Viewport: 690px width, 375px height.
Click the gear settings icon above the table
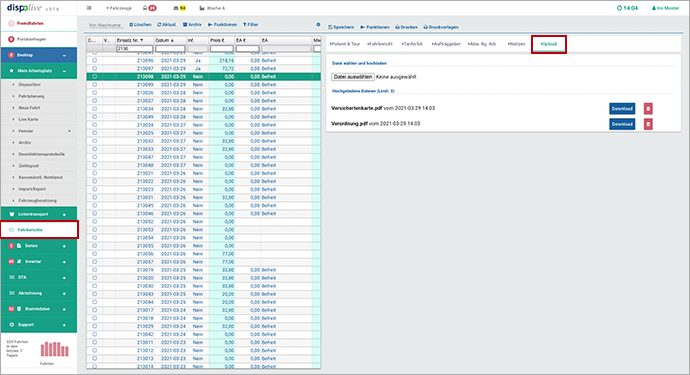(318, 25)
